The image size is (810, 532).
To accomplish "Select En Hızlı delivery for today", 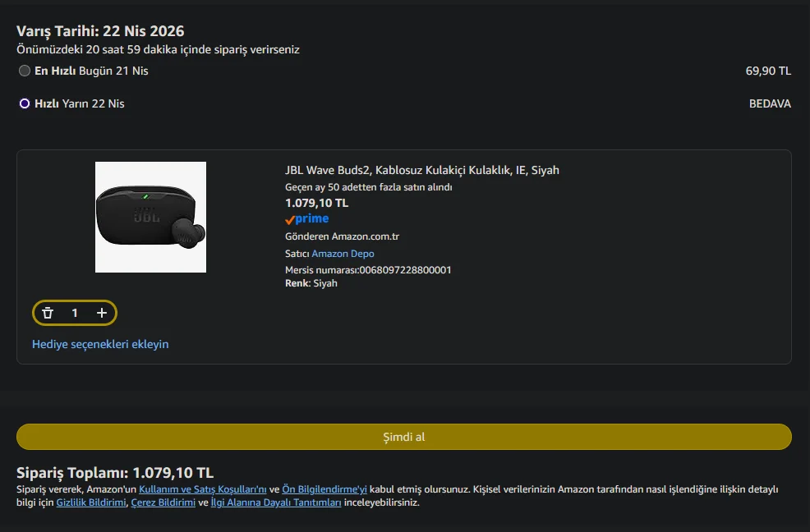I will click(25, 71).
